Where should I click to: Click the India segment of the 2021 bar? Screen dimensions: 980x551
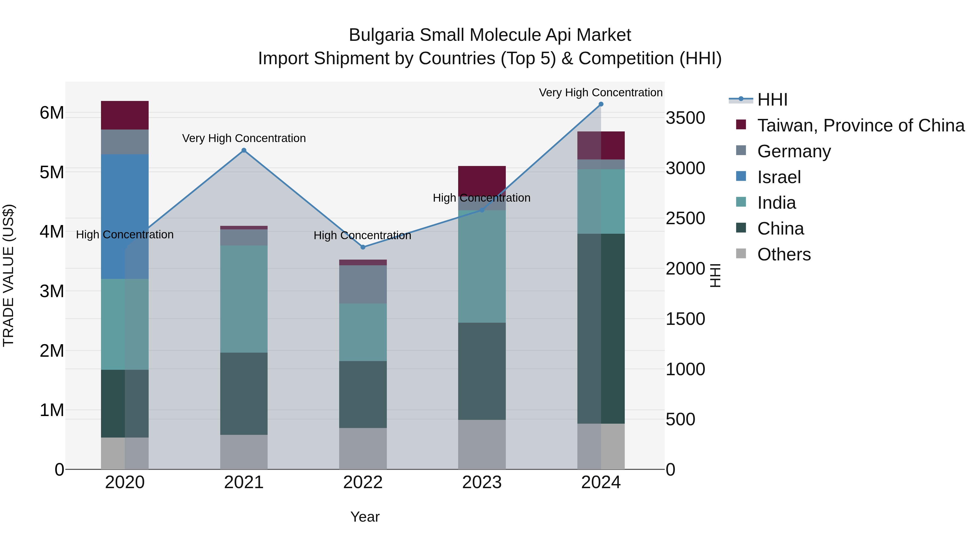point(244,299)
